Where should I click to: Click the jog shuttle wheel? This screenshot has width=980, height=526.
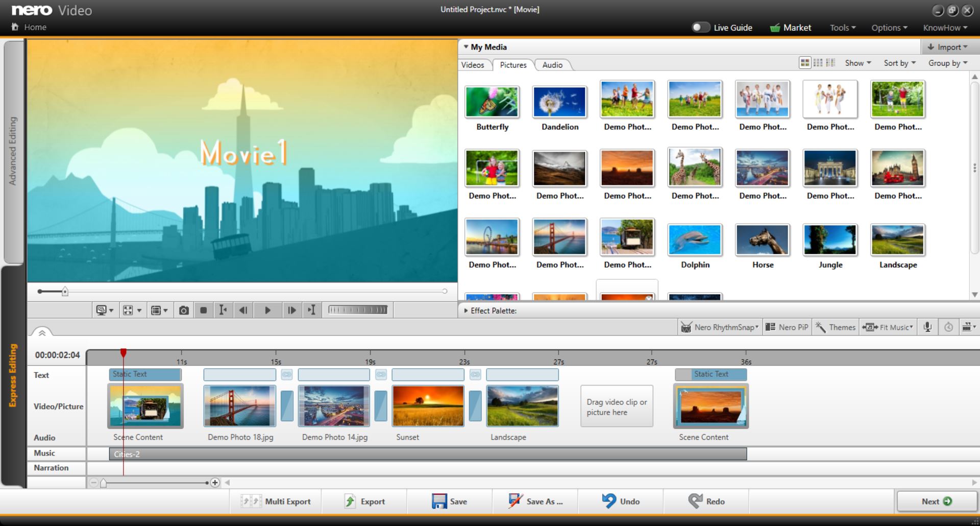pyautogui.click(x=358, y=310)
